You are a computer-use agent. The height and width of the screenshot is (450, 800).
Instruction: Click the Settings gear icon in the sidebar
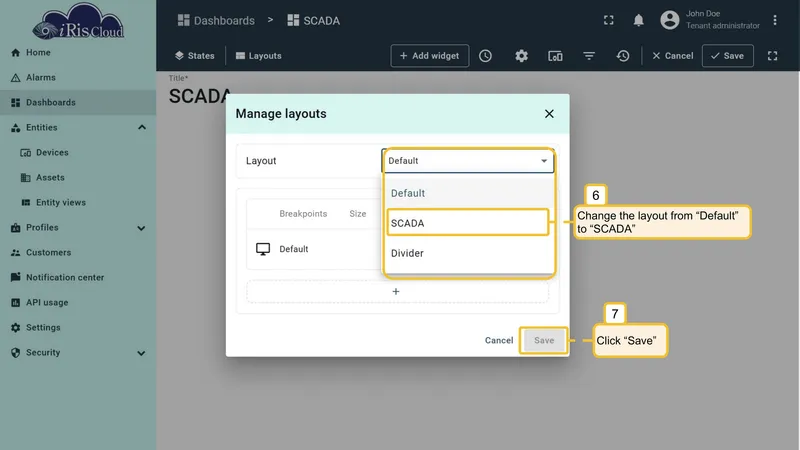pyautogui.click(x=15, y=328)
